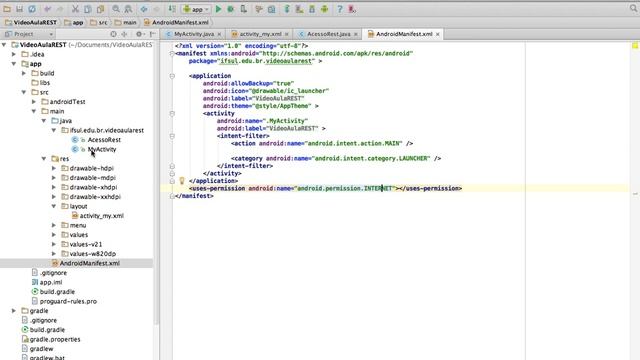Select the AndroidManifest.xml editor tab

point(404,34)
